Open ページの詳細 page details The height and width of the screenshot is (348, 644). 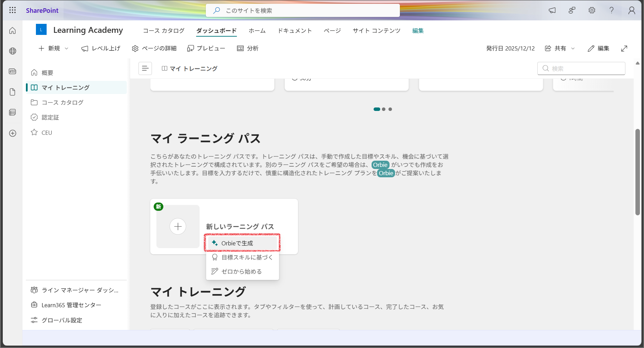[x=154, y=48]
